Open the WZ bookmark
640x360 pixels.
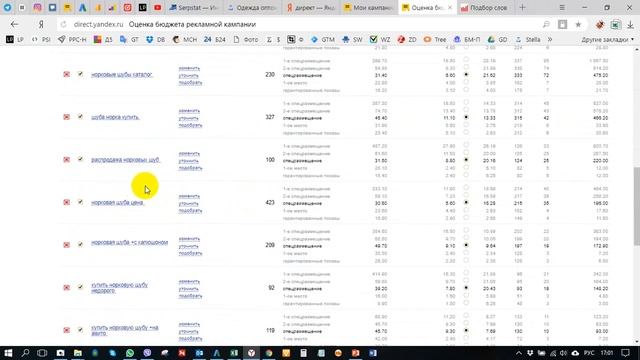click(x=380, y=40)
